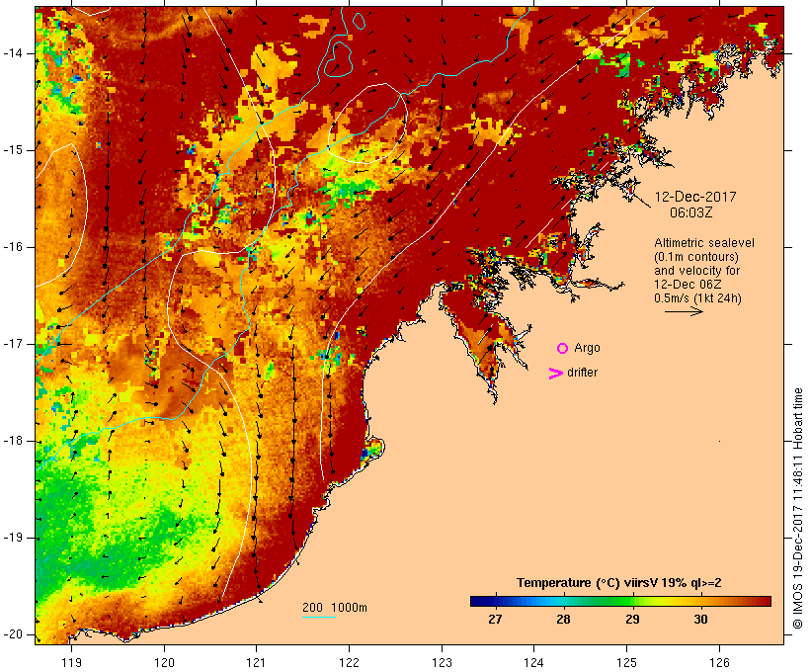Click the "0.5m/s (1kt 24h)" text
810x672 pixels.
(697, 298)
